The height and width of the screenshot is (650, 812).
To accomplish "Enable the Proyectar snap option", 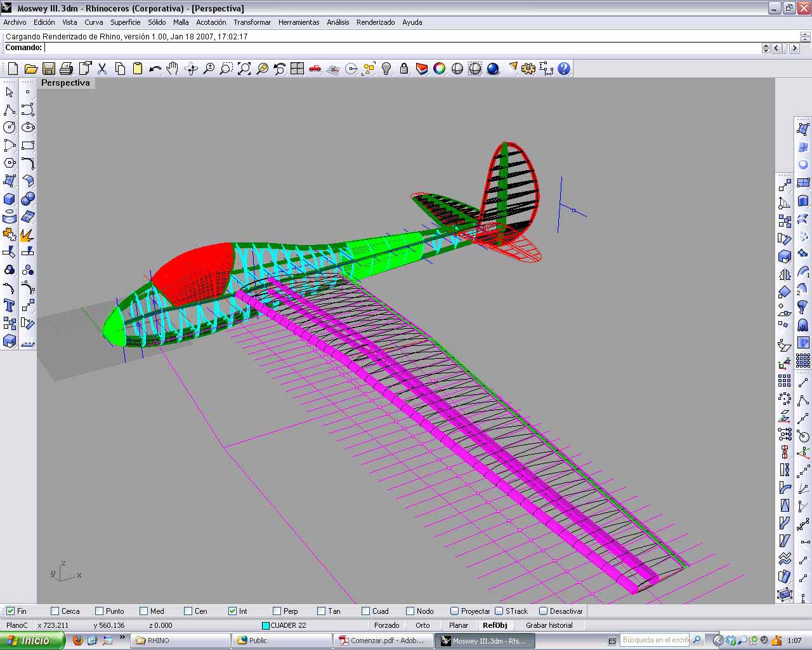I will click(x=454, y=611).
